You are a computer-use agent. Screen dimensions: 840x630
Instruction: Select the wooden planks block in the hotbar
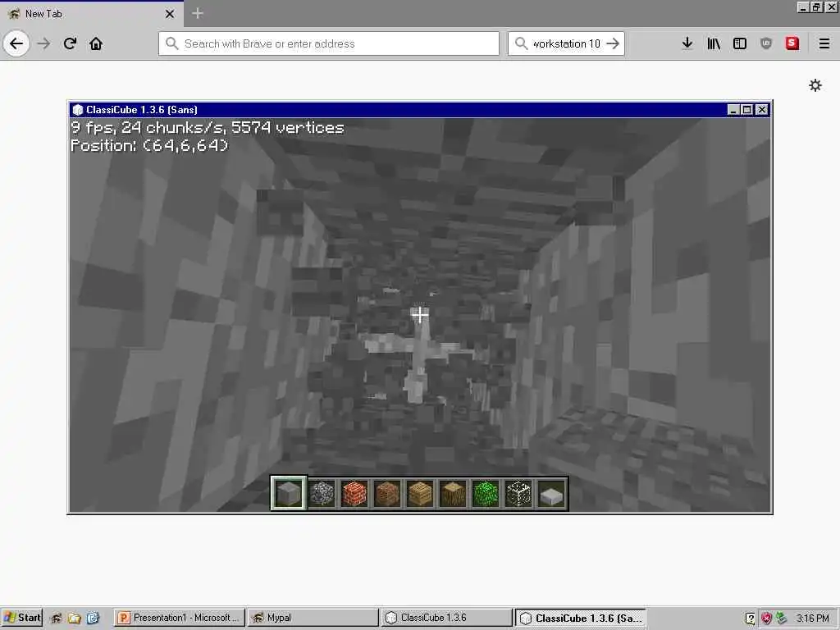[x=419, y=493]
